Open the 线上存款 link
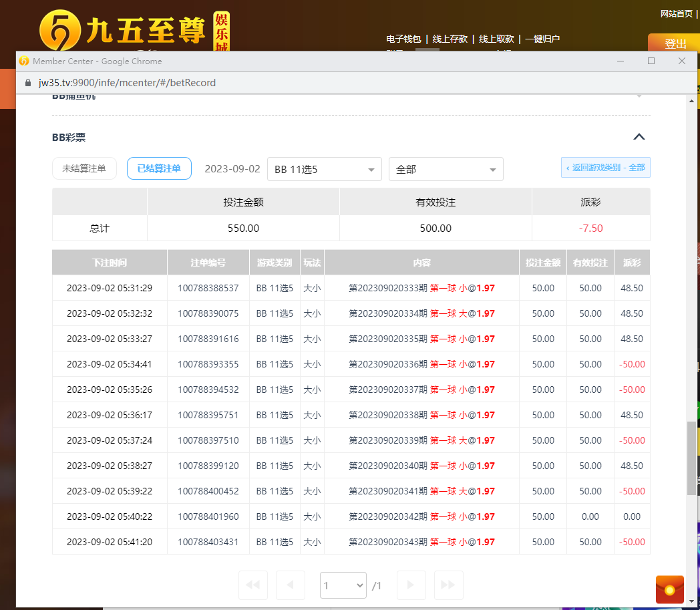 (450, 39)
